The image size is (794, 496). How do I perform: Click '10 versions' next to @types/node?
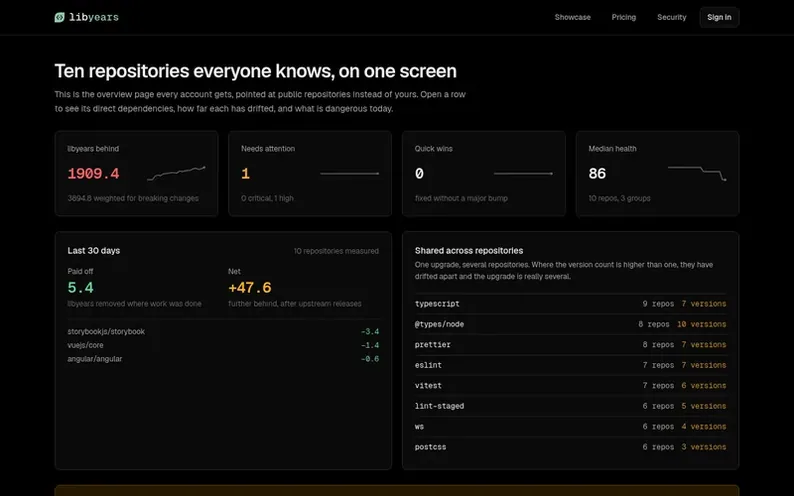701,324
